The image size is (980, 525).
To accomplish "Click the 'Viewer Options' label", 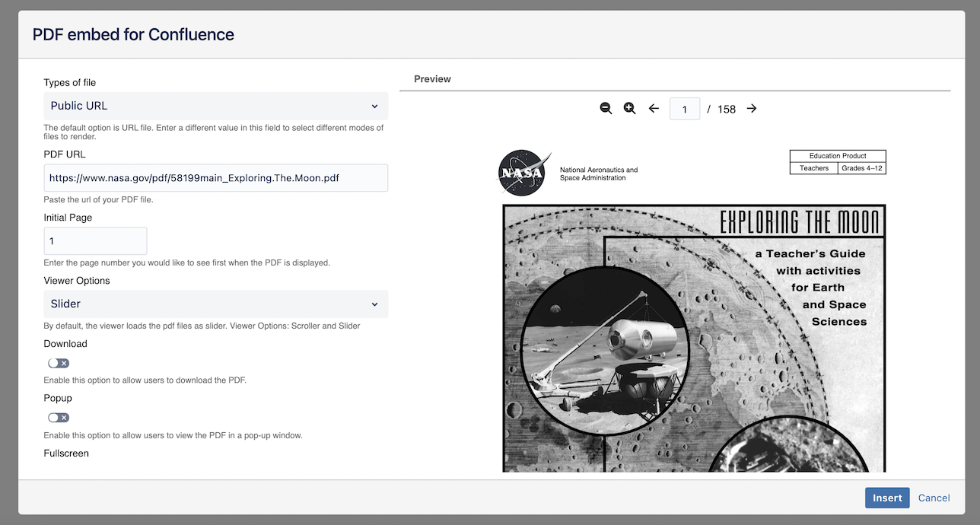I will click(x=77, y=280).
